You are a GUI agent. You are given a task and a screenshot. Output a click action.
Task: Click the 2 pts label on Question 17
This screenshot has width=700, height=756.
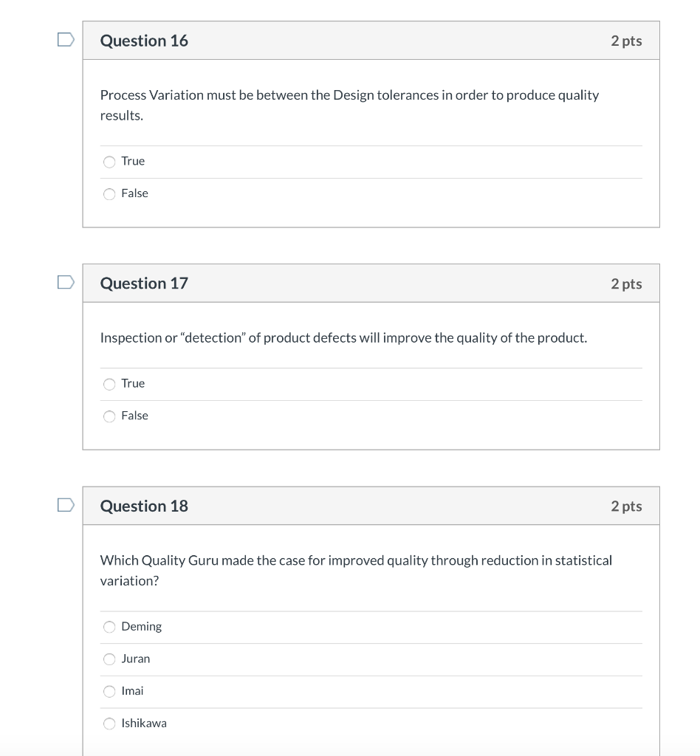point(627,283)
